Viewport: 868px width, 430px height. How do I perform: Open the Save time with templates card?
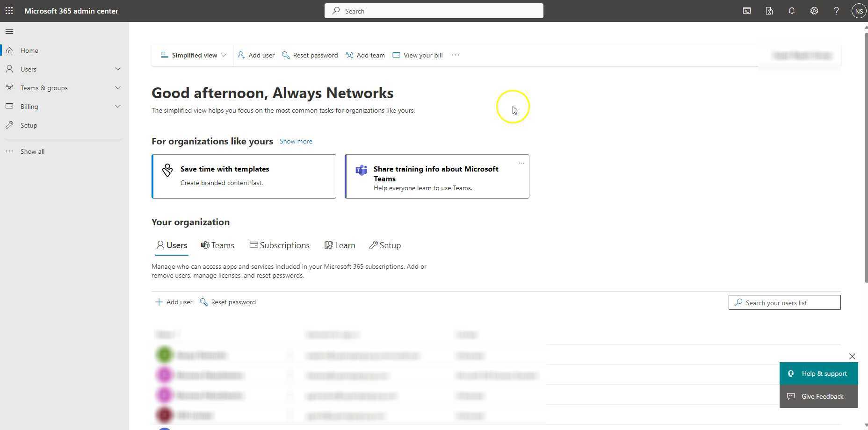point(244,176)
